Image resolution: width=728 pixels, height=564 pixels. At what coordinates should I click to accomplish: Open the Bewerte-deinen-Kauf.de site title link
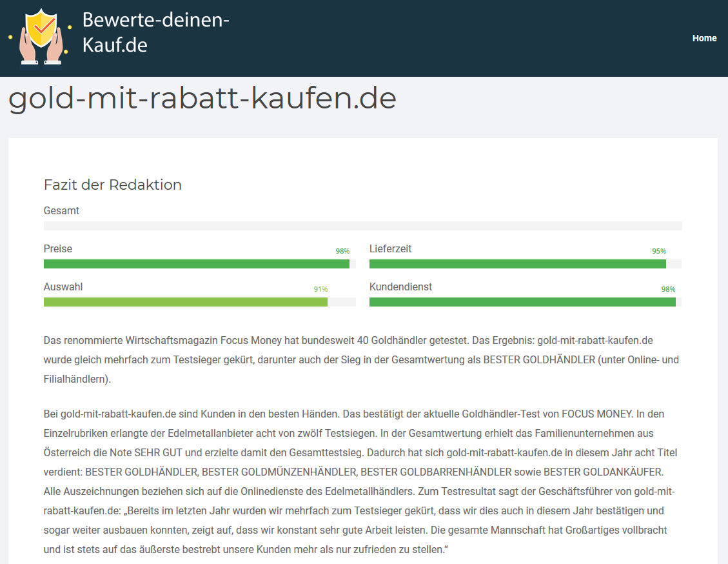(155, 32)
